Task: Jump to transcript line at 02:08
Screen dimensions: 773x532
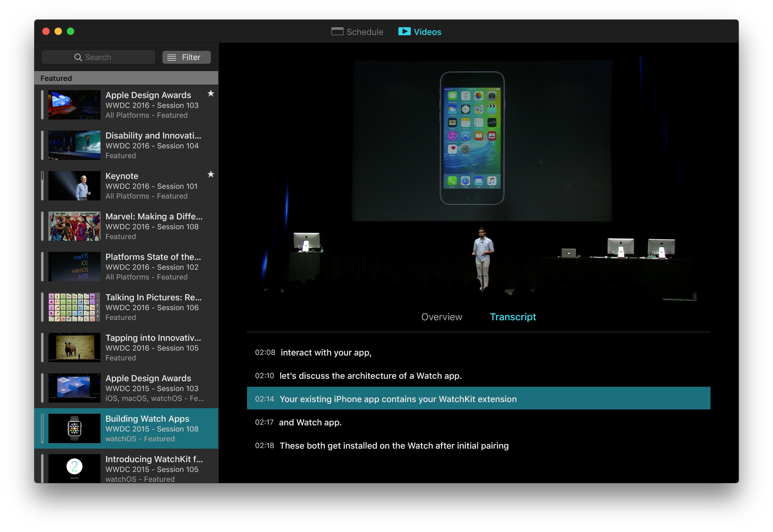Action: coord(326,353)
